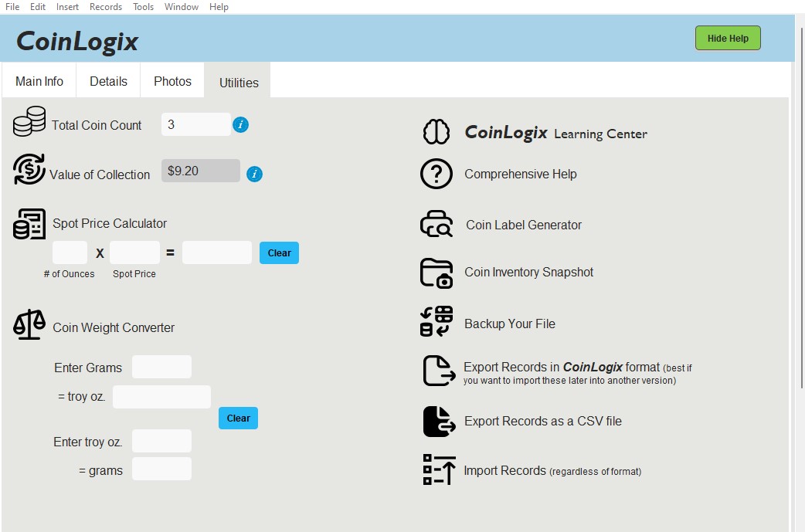Clear the Spot Price Calculator fields
This screenshot has height=532, width=805.
pos(279,253)
